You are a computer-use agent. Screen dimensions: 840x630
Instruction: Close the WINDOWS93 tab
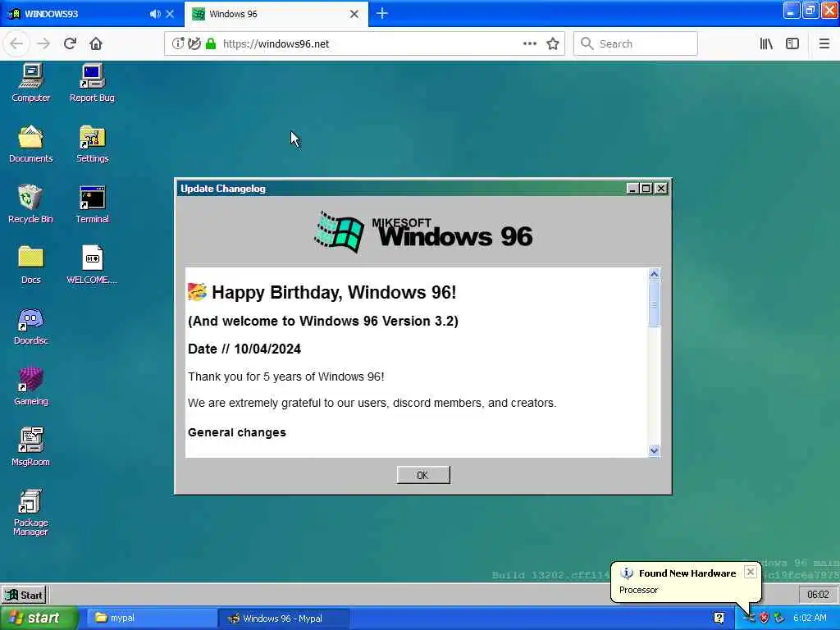(170, 14)
